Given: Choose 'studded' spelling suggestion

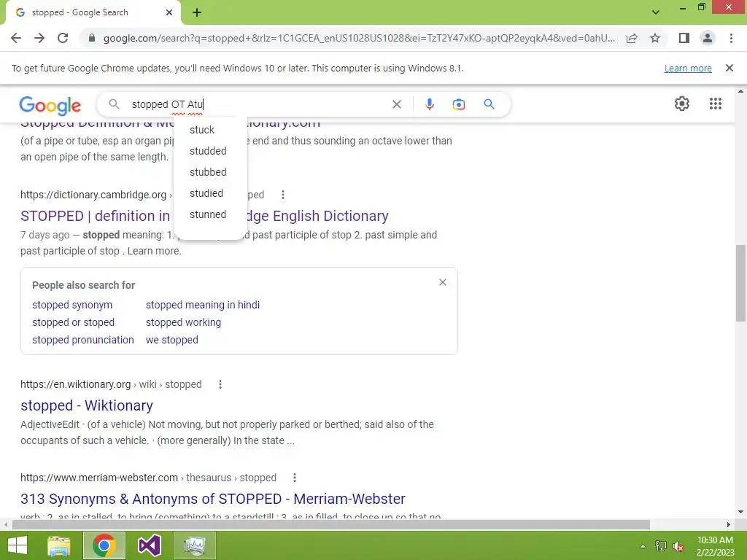Looking at the screenshot, I should pos(208,151).
